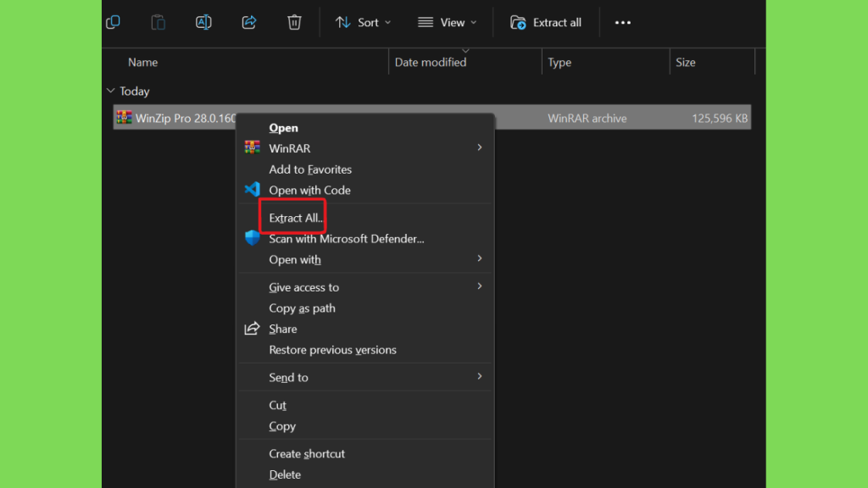
Task: Click the Paste icon in toolbar
Action: click(x=159, y=22)
